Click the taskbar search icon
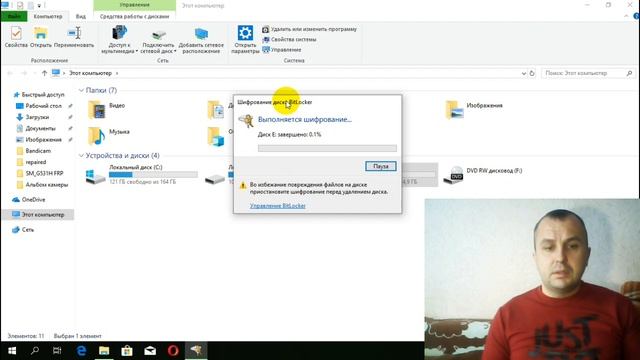Image resolution: width=640 pixels, height=360 pixels. [35, 351]
